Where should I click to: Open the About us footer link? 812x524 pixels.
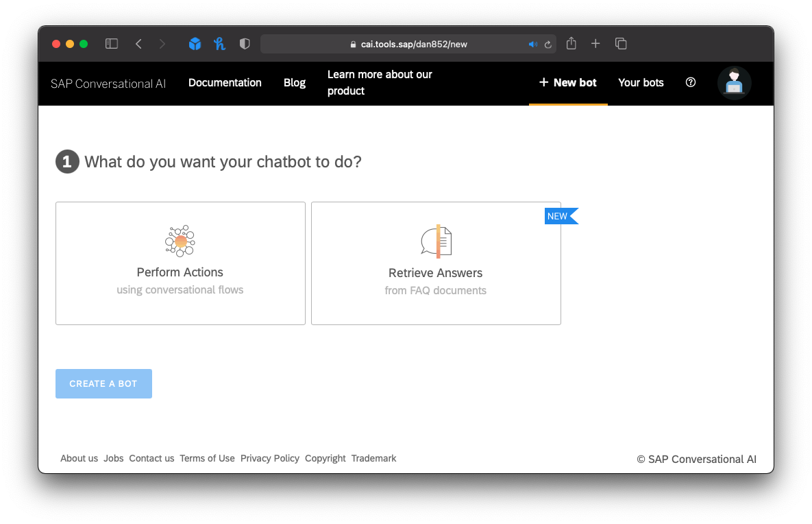point(79,458)
